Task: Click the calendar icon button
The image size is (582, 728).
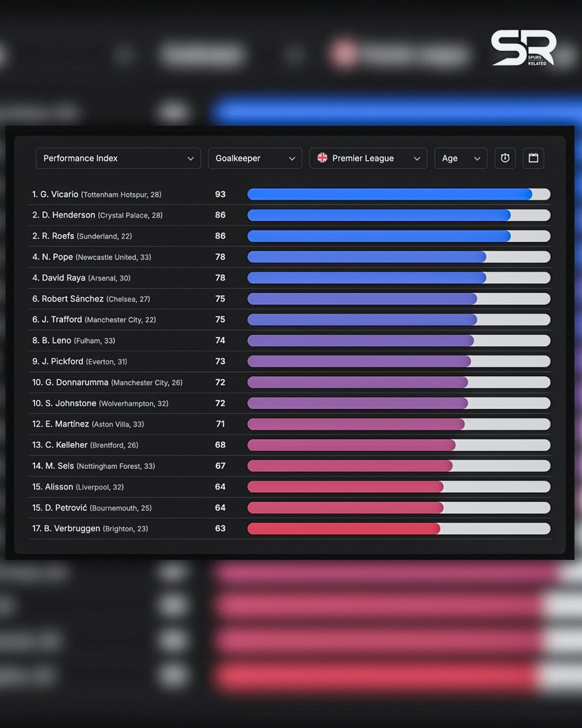Action: click(533, 158)
